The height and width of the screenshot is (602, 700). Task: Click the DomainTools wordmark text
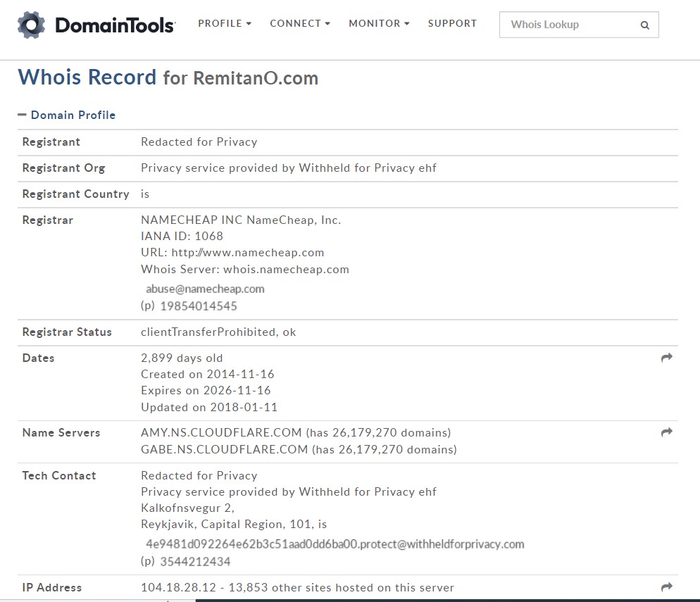point(115,26)
